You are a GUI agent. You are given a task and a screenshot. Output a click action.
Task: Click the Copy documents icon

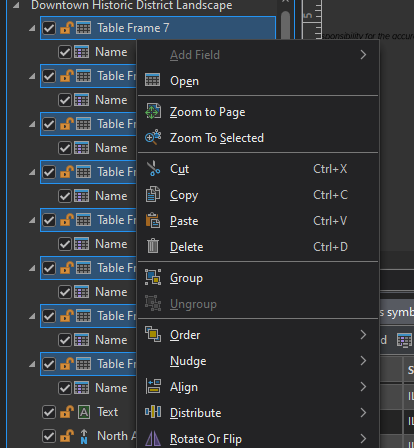pos(153,194)
